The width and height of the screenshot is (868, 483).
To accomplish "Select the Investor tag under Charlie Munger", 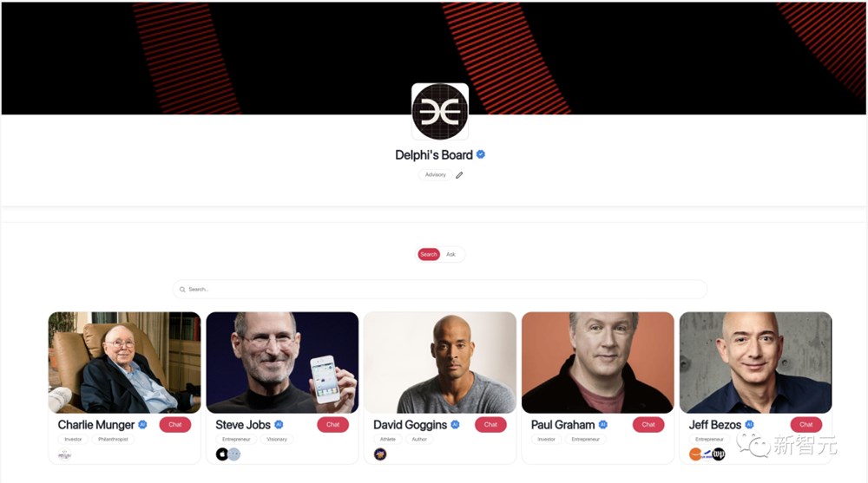I will tap(73, 440).
